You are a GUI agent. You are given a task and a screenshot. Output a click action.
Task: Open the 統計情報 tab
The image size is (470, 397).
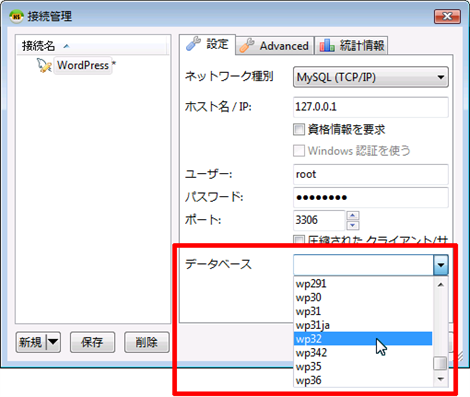pyautogui.click(x=351, y=46)
